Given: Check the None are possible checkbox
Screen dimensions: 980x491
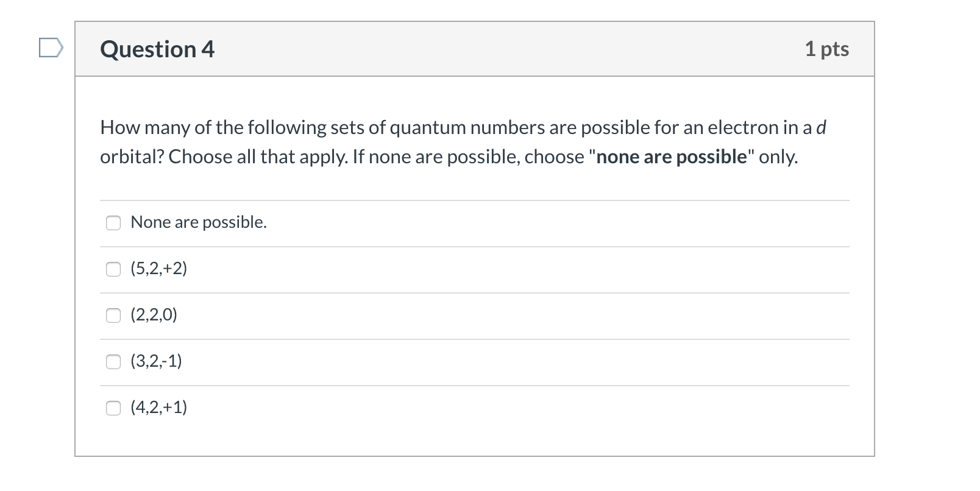Looking at the screenshot, I should point(113,223).
